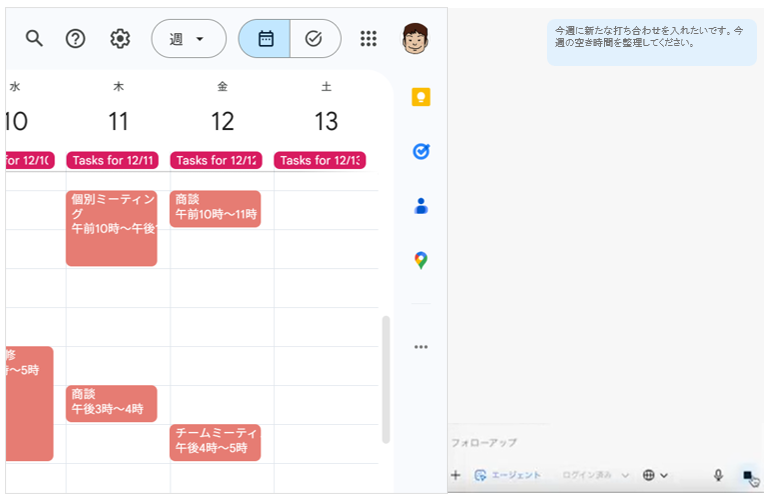The width and height of the screenshot is (771, 496).
Task: Open Google Keep from the side panel
Action: [421, 97]
